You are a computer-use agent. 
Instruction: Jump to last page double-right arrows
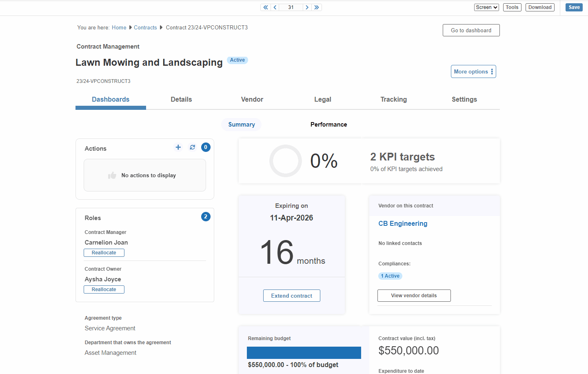coord(317,7)
